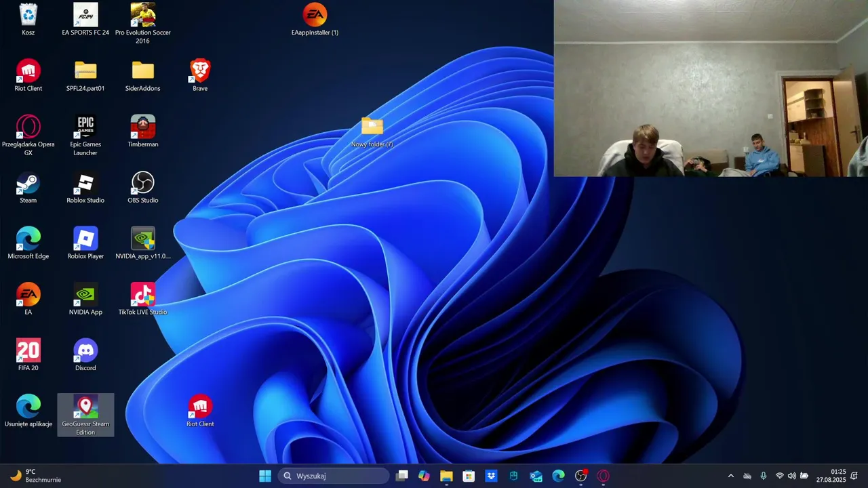Open Wi-Fi network settings in tray
Image resolution: width=868 pixels, height=488 pixels.
point(779,476)
